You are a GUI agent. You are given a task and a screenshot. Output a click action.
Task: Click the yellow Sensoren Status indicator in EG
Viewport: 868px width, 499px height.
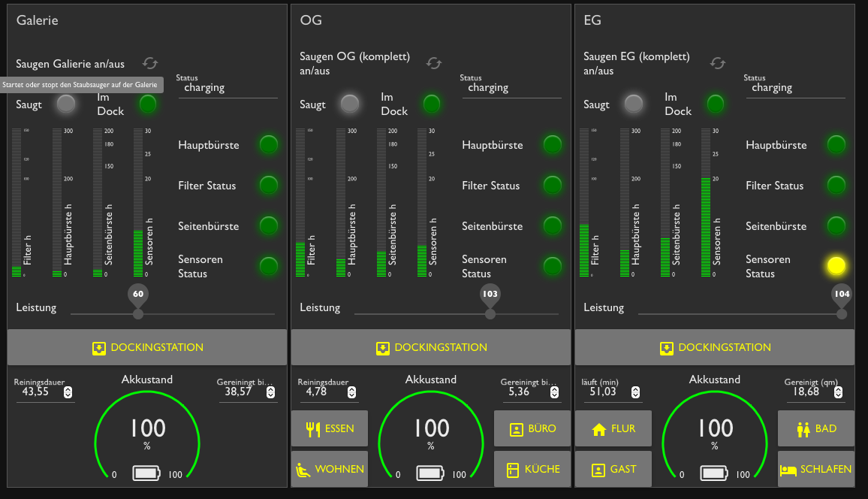tap(836, 265)
